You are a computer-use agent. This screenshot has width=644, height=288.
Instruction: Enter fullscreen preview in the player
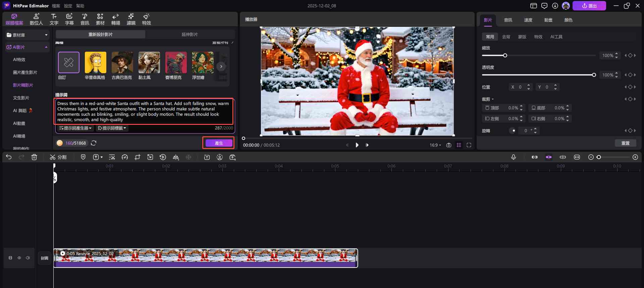point(469,145)
